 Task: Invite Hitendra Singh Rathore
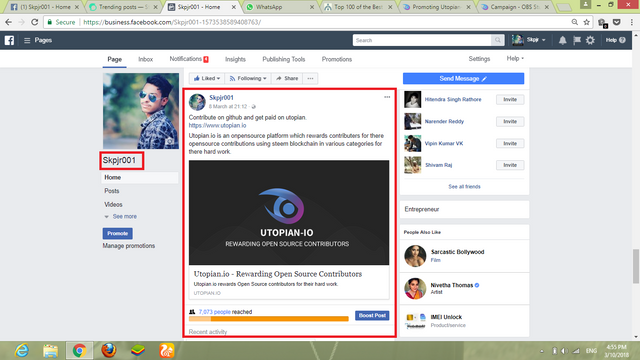click(510, 100)
